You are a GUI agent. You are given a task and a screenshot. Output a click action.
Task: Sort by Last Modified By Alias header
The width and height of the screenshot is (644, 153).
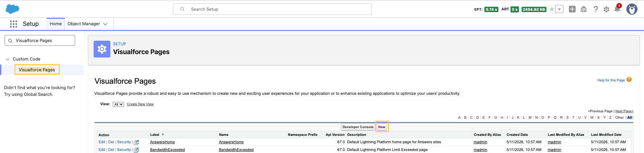pos(566,135)
